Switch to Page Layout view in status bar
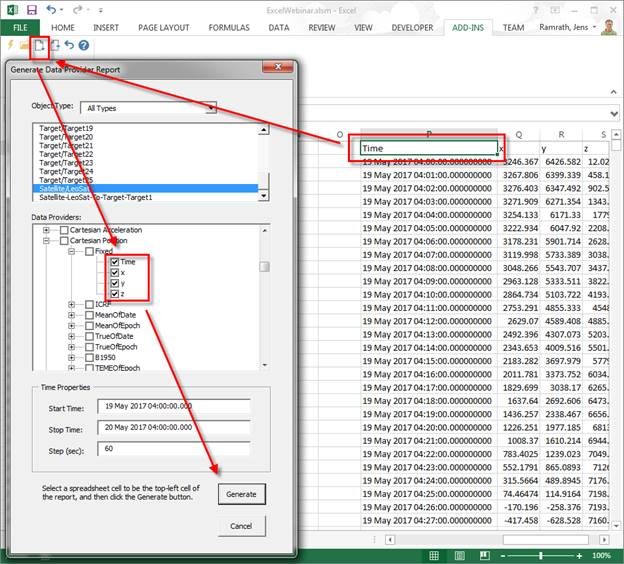 459,554
